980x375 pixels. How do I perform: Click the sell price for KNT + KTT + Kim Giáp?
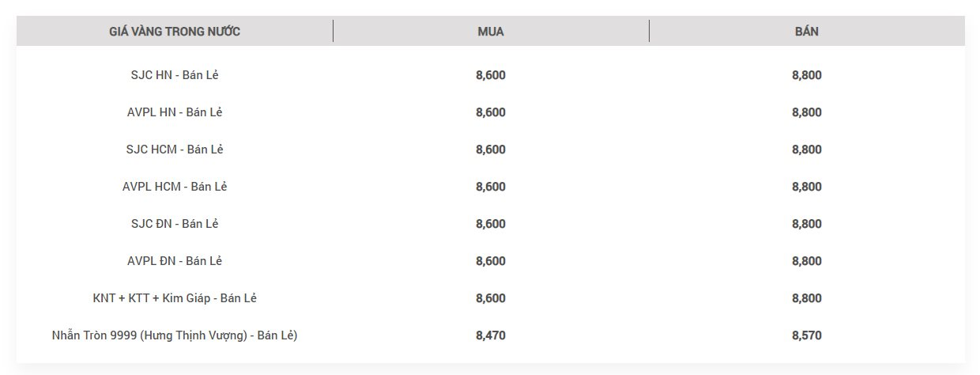coord(807,298)
